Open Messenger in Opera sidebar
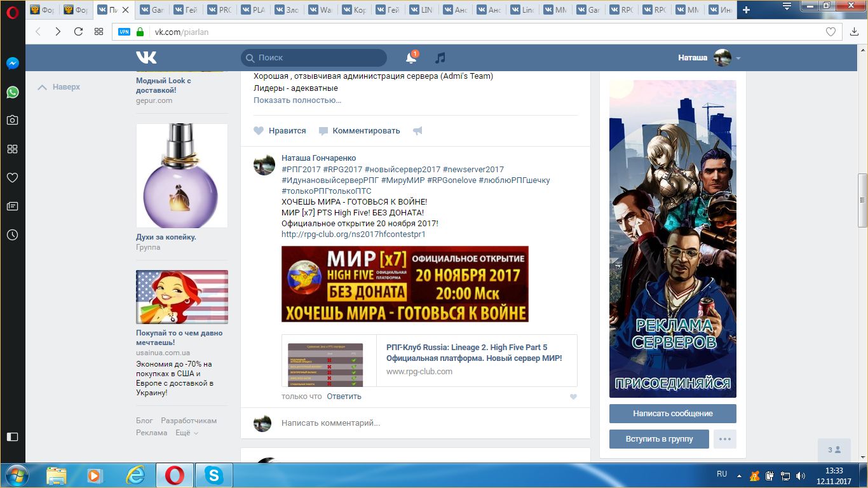The height and width of the screenshot is (488, 868). 12,64
